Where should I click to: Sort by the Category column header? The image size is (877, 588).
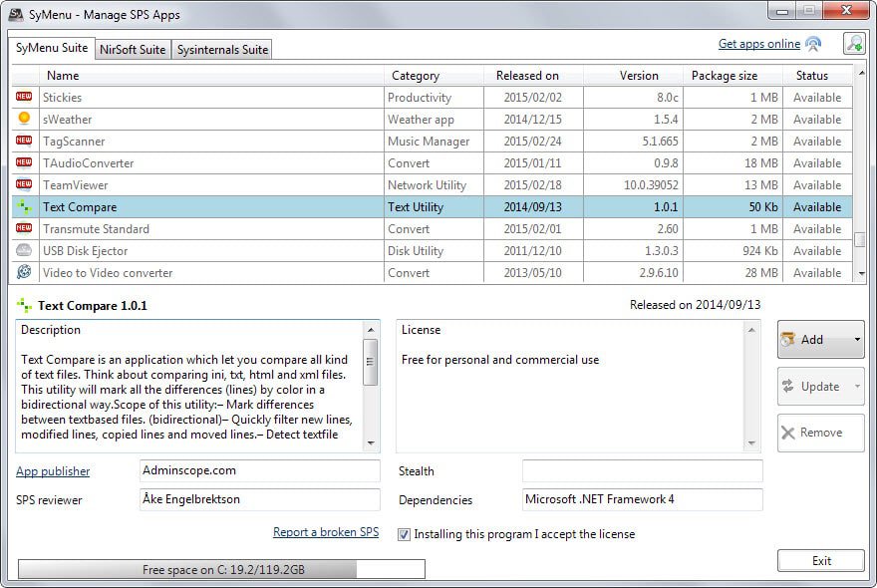(434, 76)
